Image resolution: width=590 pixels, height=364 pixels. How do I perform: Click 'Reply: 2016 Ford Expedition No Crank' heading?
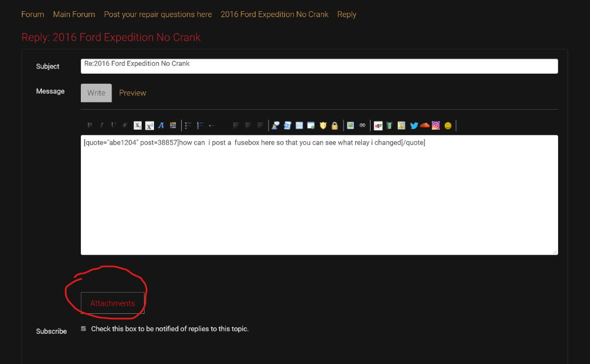click(x=111, y=37)
